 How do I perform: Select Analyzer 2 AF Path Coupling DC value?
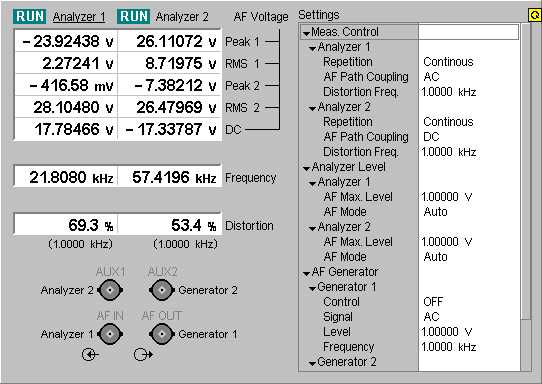pos(431,137)
